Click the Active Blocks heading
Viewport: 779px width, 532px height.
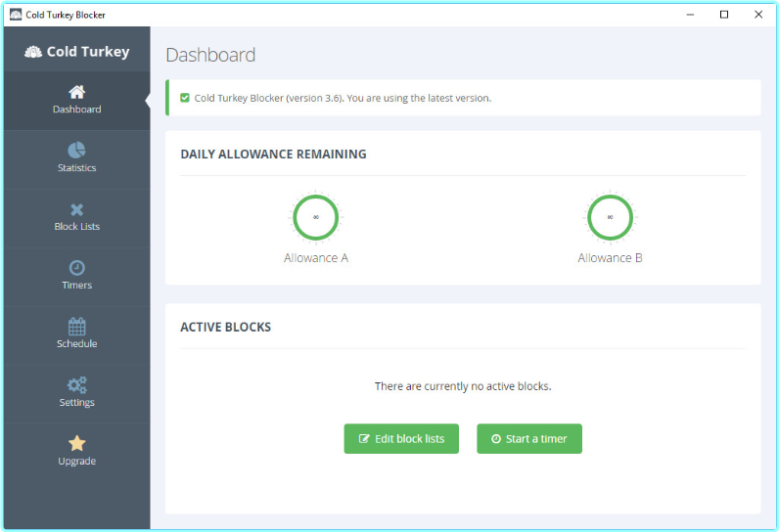point(225,327)
